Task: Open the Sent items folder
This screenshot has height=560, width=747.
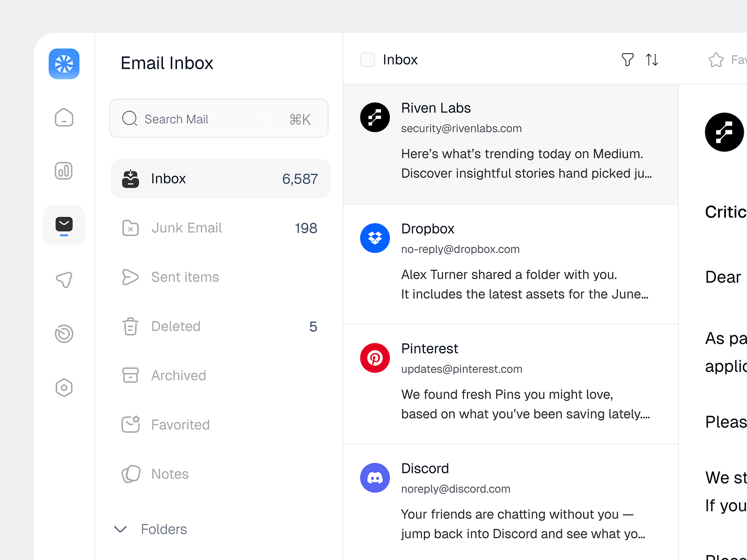Action: [x=185, y=277]
